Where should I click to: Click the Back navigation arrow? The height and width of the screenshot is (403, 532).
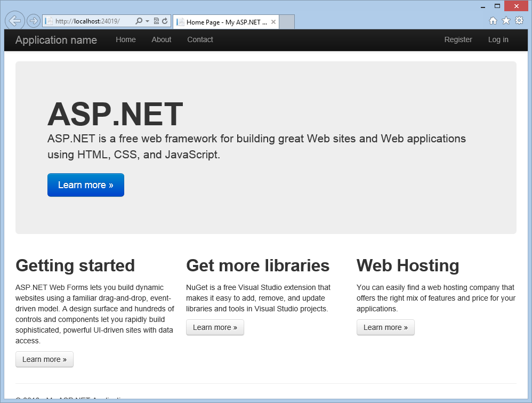point(14,20)
